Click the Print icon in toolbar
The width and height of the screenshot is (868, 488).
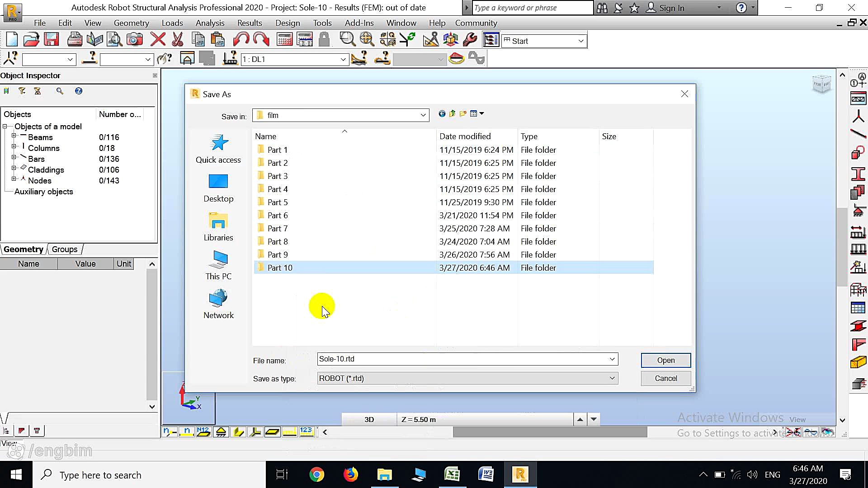(x=75, y=40)
